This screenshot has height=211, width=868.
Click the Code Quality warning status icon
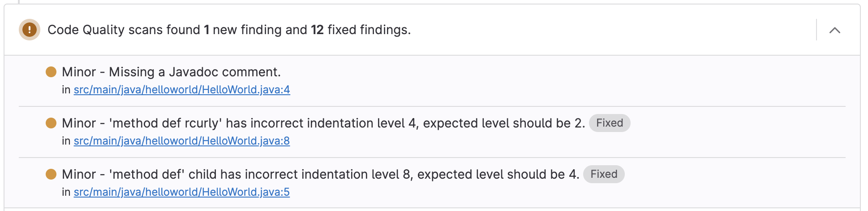coord(30,30)
